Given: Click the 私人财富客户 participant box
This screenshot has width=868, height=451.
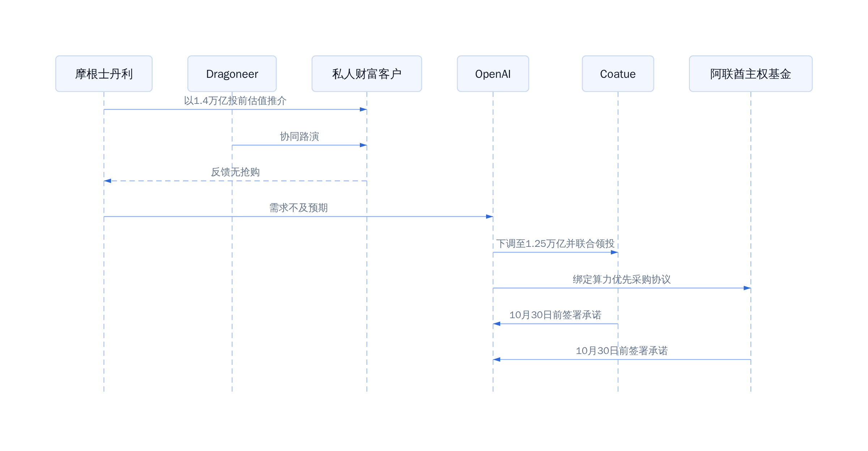Looking at the screenshot, I should 367,74.
